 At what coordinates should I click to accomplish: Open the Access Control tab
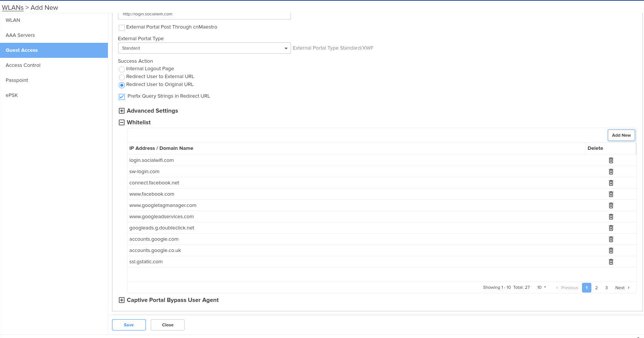[x=23, y=65]
